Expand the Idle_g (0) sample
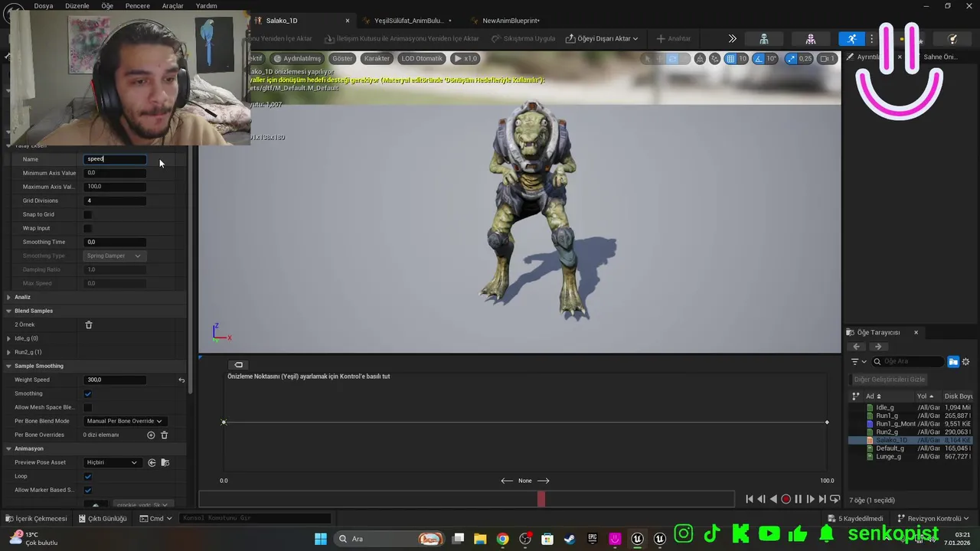Viewport: 980px width, 551px height. coord(8,338)
